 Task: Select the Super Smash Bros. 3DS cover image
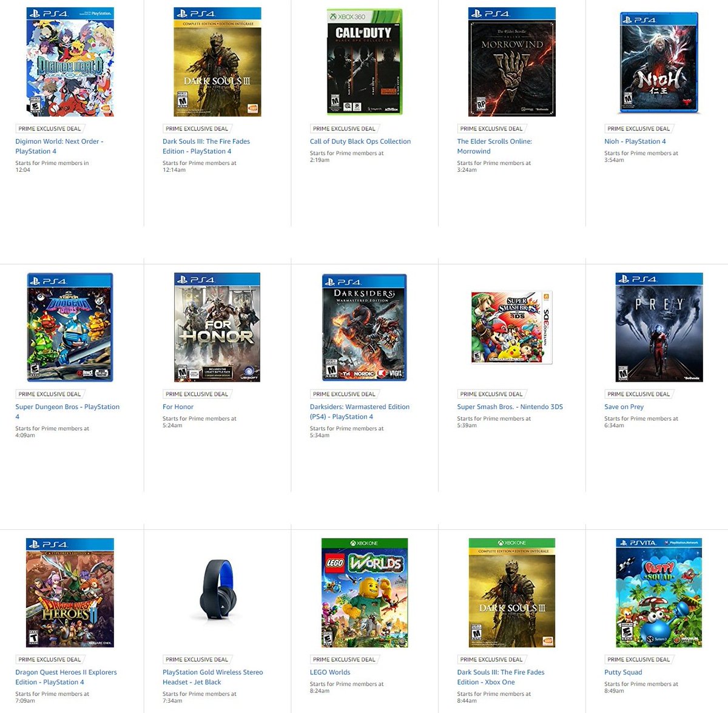[512, 327]
